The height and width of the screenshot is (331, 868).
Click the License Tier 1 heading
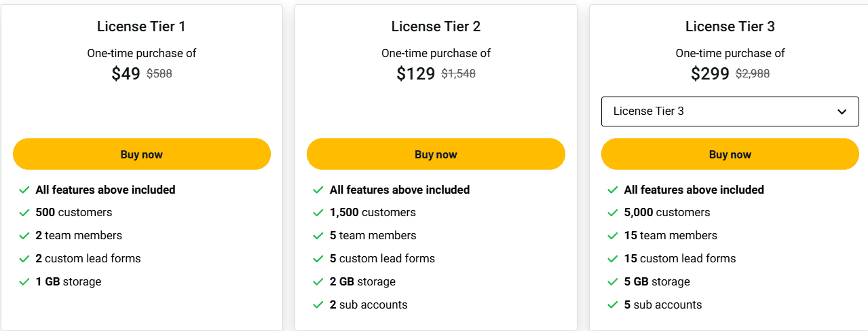pyautogui.click(x=141, y=27)
